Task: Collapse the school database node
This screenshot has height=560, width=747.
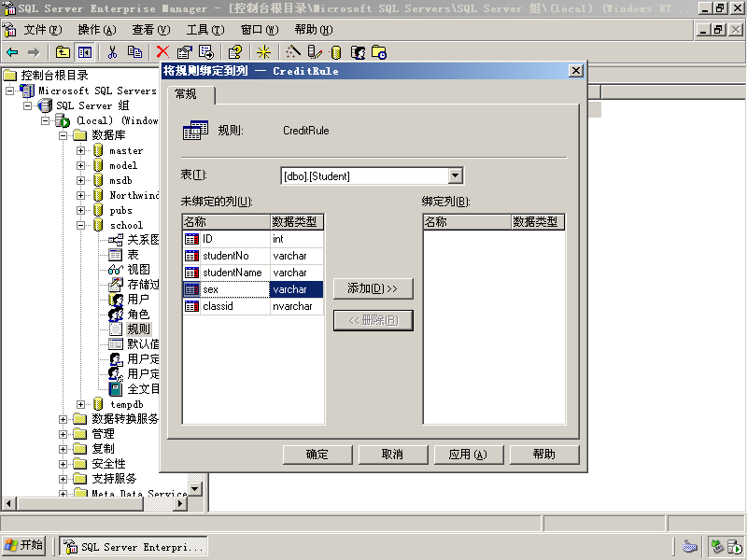Action: coord(81,226)
